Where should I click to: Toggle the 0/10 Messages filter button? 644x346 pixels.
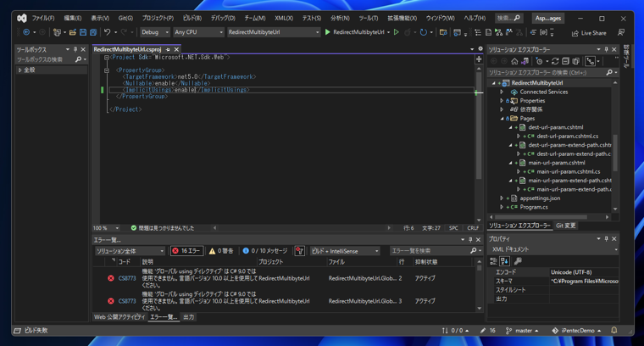click(265, 251)
